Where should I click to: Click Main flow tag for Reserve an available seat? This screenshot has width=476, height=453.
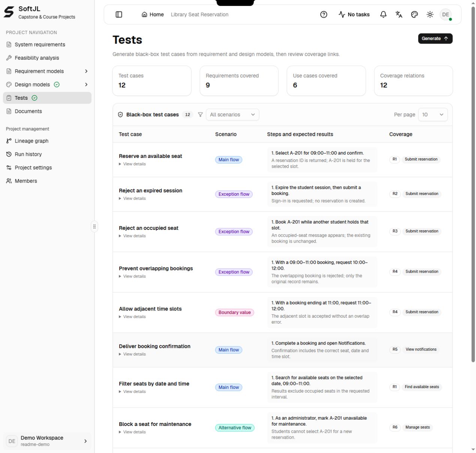229,160
